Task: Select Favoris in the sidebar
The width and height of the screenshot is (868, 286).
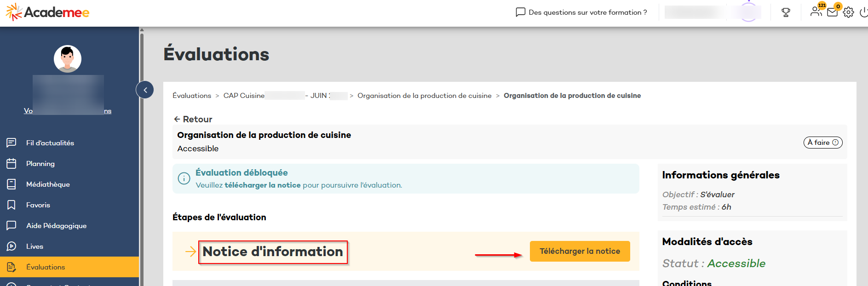Action: [x=38, y=205]
